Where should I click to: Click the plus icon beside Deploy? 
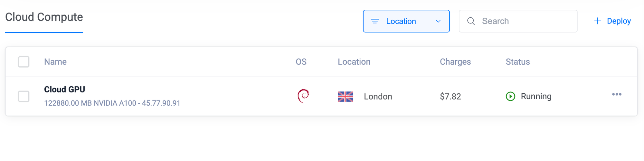pos(597,21)
